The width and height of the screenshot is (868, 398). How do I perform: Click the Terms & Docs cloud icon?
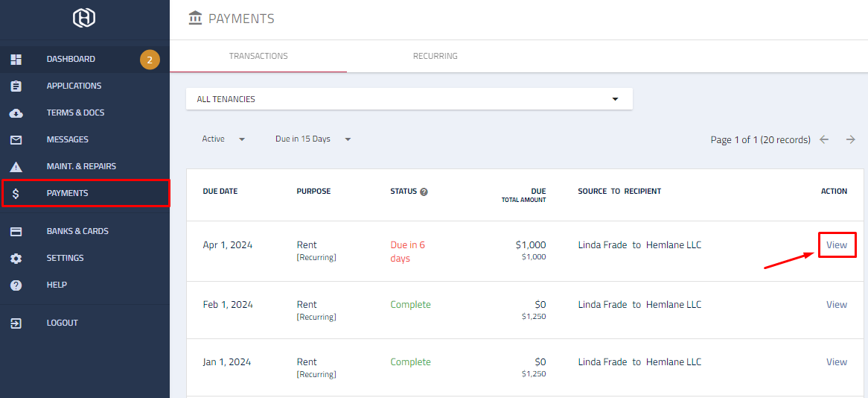click(16, 113)
